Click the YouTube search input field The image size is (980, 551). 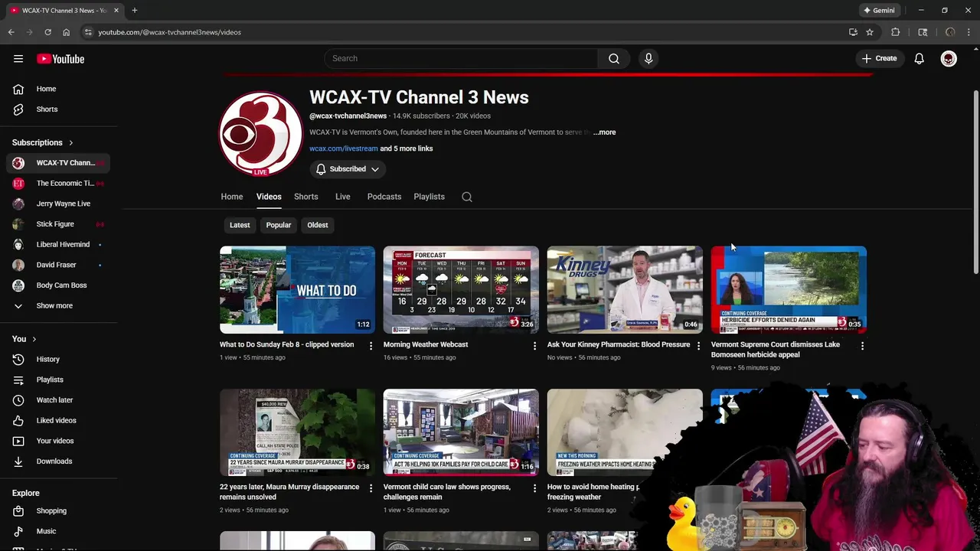[x=462, y=58]
